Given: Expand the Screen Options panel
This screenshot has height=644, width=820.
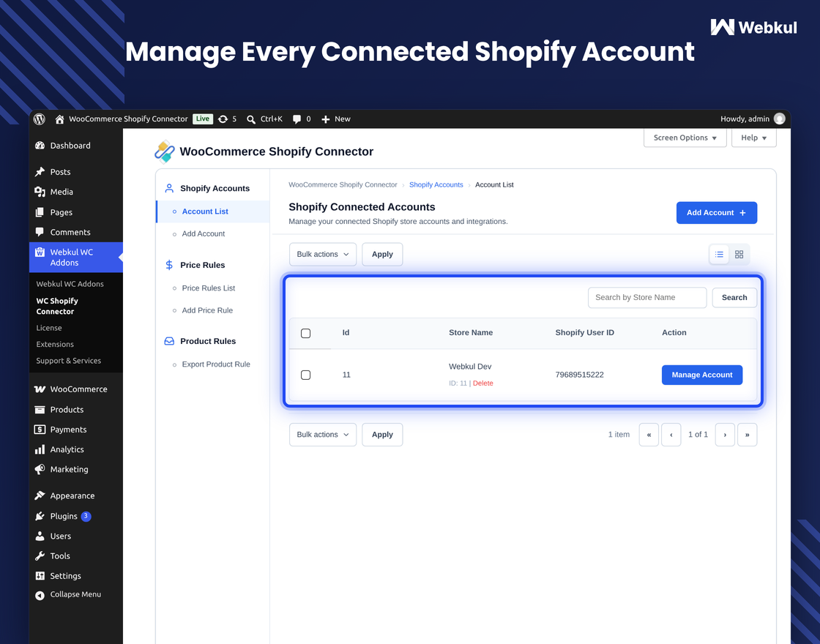Looking at the screenshot, I should 685,138.
